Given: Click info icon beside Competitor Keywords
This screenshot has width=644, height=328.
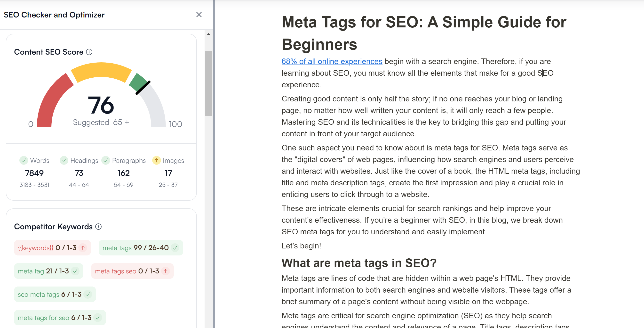Looking at the screenshot, I should point(98,227).
